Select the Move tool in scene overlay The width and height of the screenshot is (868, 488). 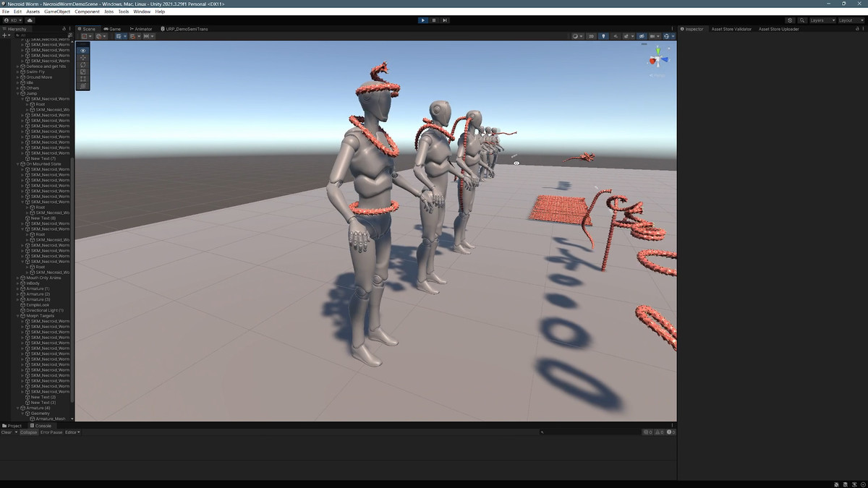click(83, 57)
